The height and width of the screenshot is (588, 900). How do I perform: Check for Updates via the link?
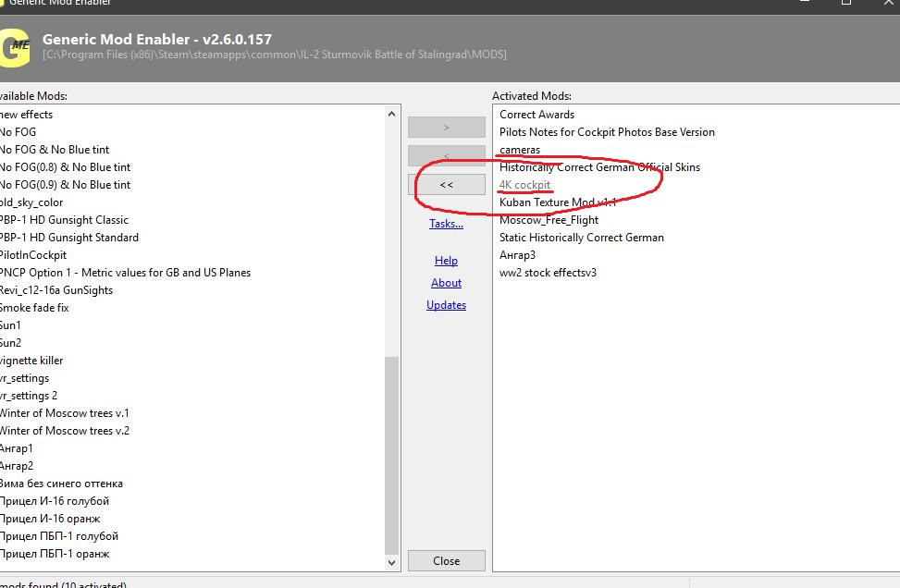click(446, 305)
